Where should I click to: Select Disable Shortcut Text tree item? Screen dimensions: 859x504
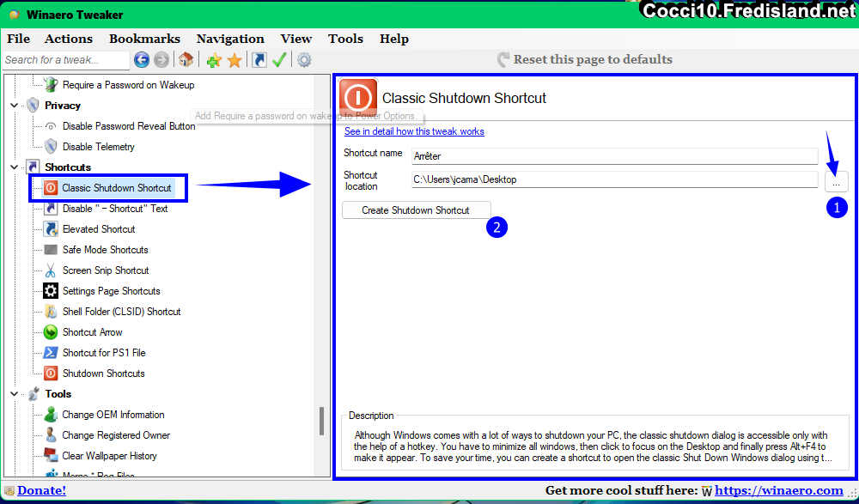(x=115, y=209)
